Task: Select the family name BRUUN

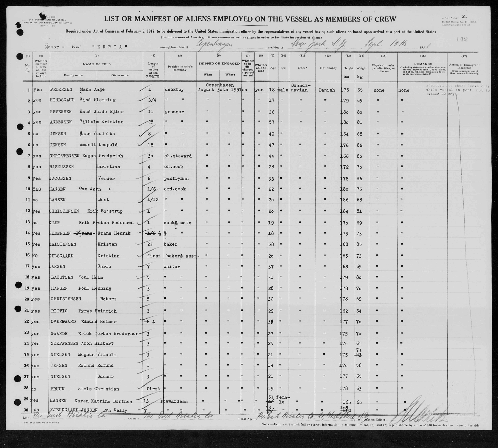Action: 58,389
